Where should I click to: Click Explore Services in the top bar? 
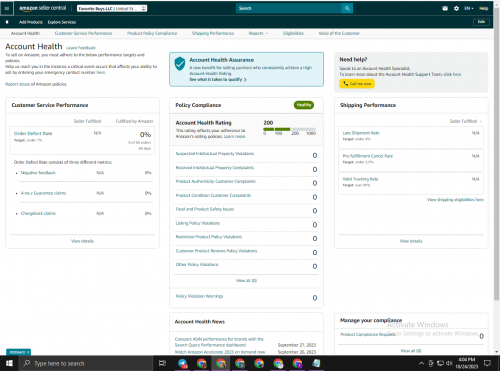tap(62, 22)
